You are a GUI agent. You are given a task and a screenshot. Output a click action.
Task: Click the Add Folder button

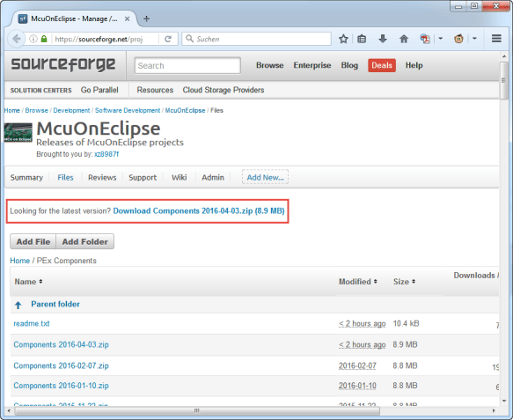tap(85, 241)
